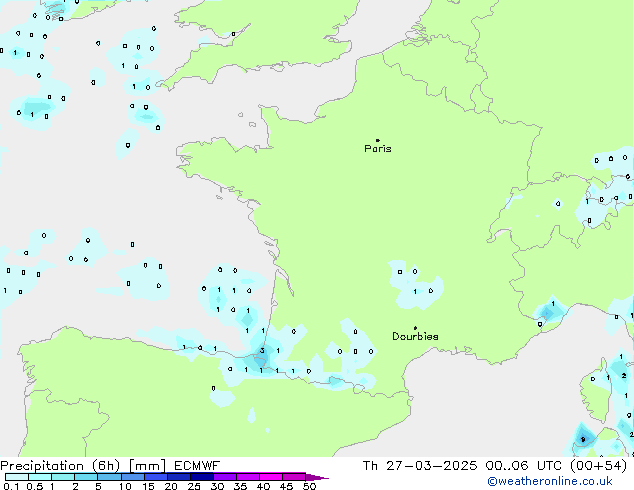Select the Dourbies location dot marker

pos(415,328)
